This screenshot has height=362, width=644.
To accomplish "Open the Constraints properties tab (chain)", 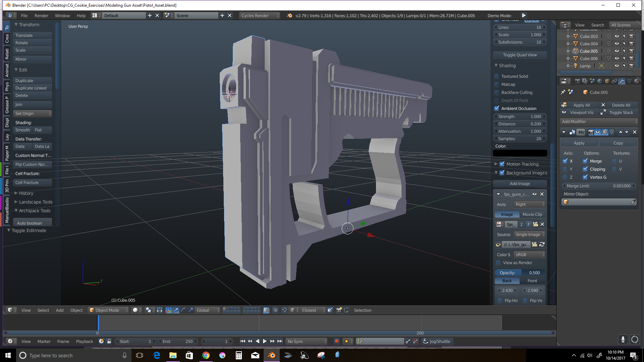I will coord(614,81).
